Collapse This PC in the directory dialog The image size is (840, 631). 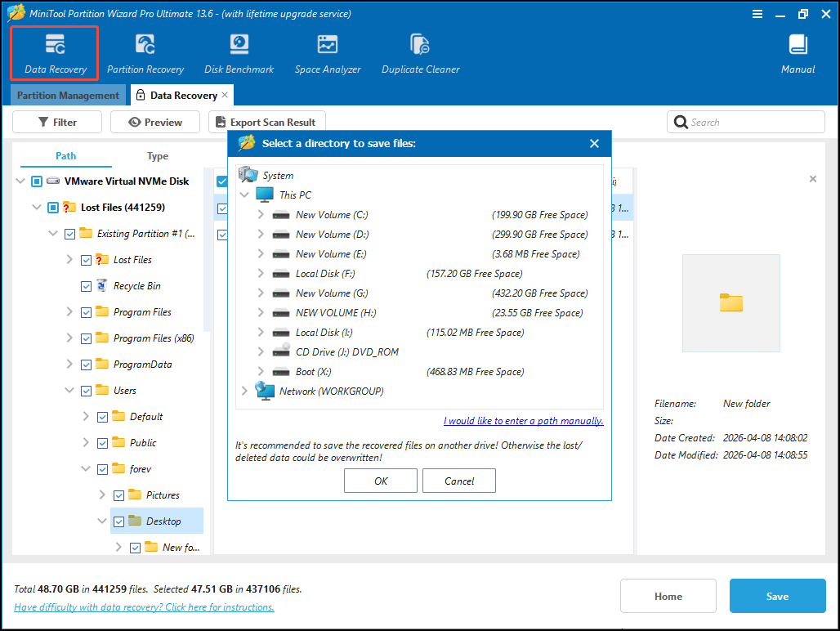[244, 195]
